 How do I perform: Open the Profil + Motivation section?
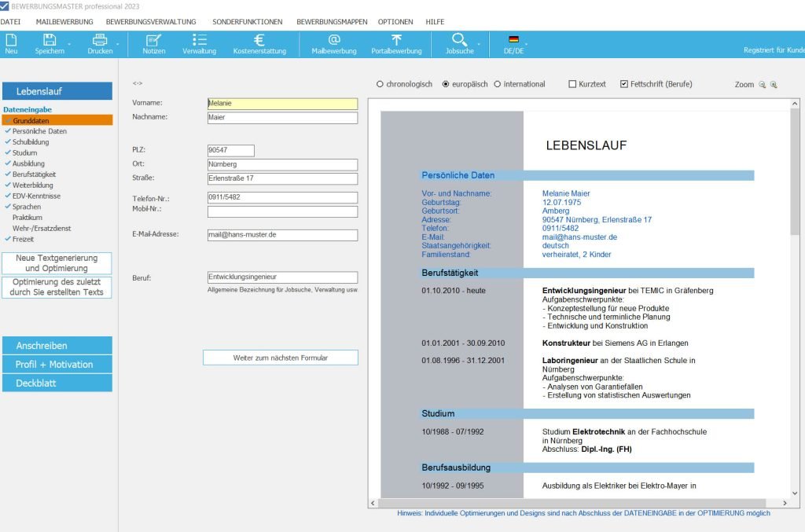point(57,365)
